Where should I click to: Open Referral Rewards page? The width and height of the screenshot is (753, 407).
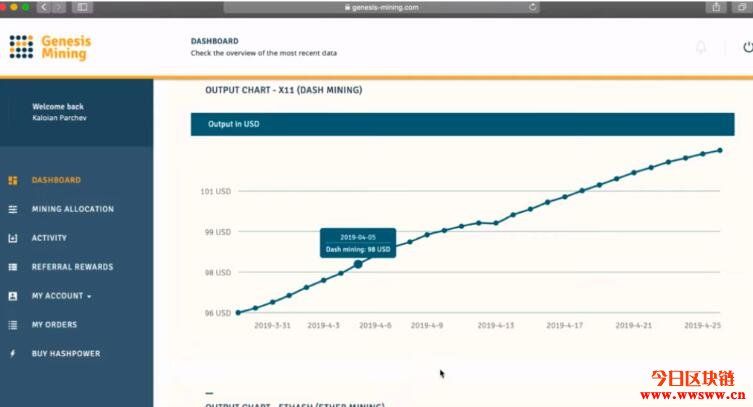pyautogui.click(x=73, y=267)
